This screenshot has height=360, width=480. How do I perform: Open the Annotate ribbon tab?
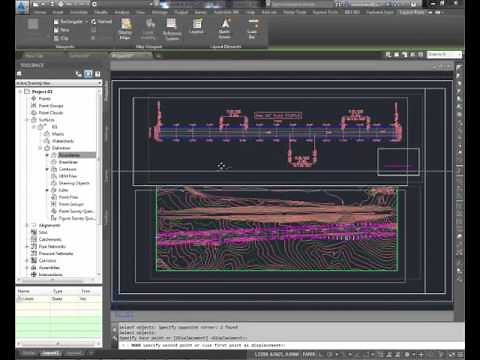pos(79,12)
